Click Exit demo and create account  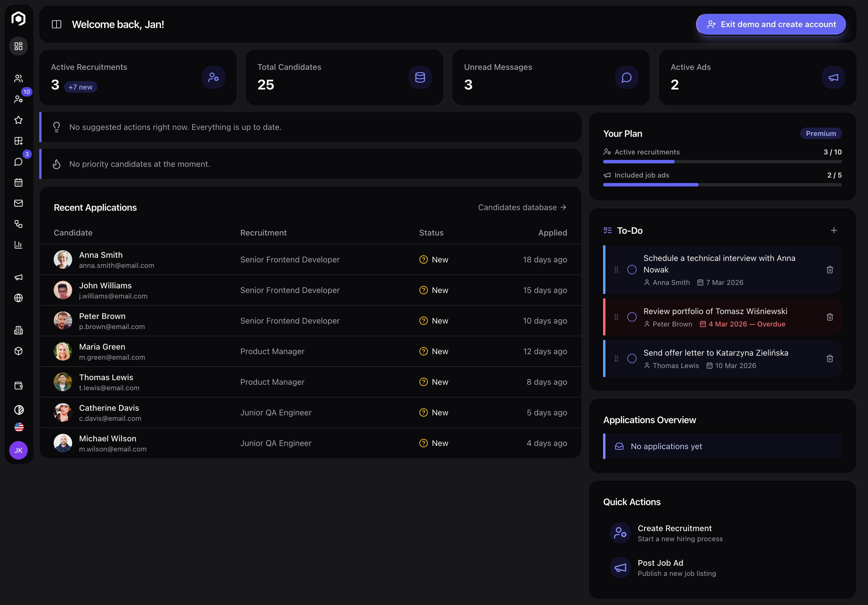(771, 24)
